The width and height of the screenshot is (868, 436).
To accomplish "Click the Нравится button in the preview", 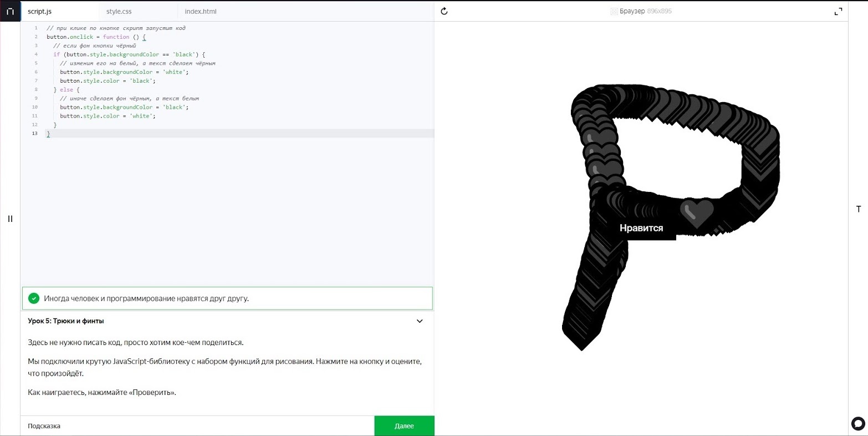I will (641, 228).
